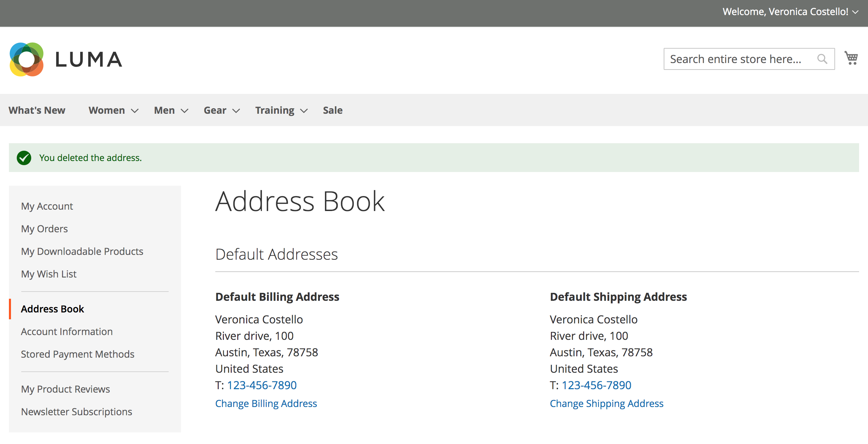This screenshot has width=868, height=444.
Task: Expand the Men menu chevron
Action: pos(184,111)
